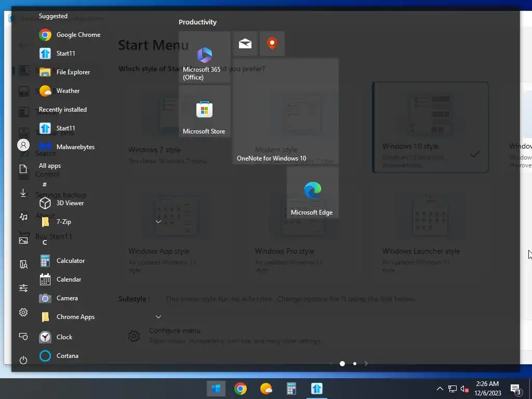
Task: Switch to Start11 on the taskbar
Action: click(x=317, y=389)
